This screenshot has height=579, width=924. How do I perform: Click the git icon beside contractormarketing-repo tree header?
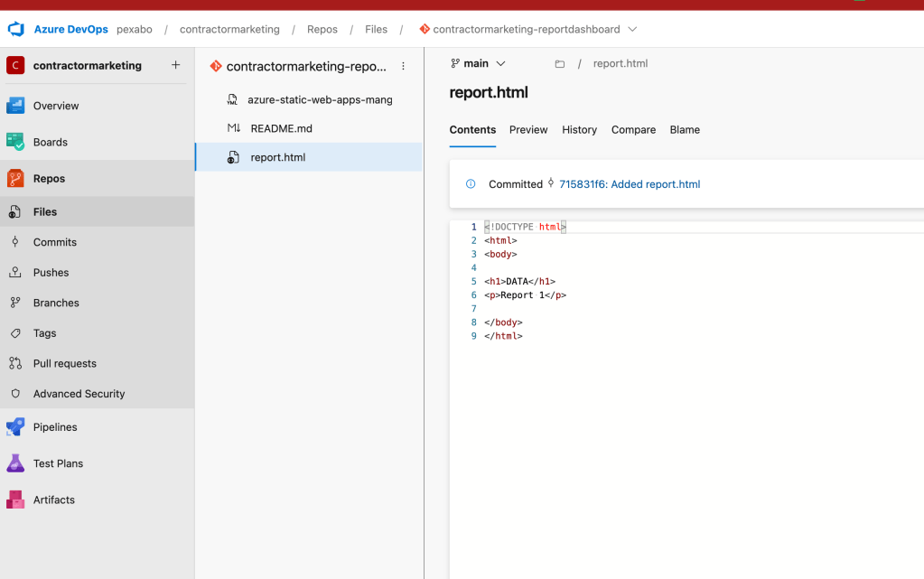(216, 66)
